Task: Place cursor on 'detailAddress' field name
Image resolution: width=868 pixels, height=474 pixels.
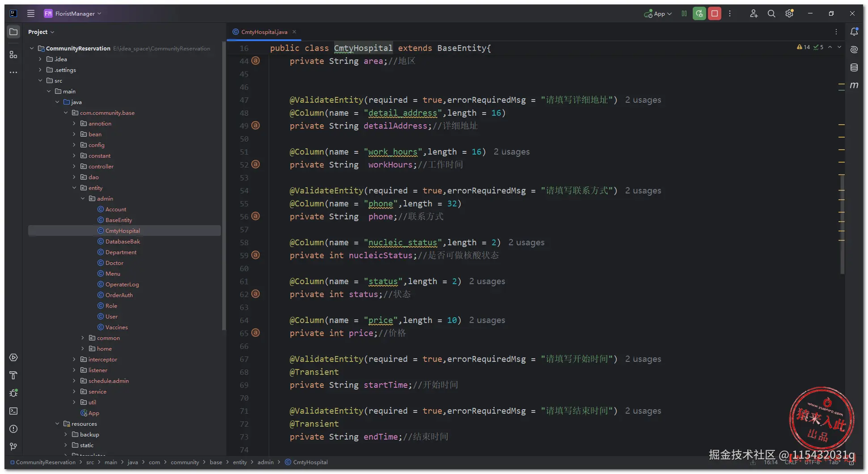Action: click(x=395, y=126)
